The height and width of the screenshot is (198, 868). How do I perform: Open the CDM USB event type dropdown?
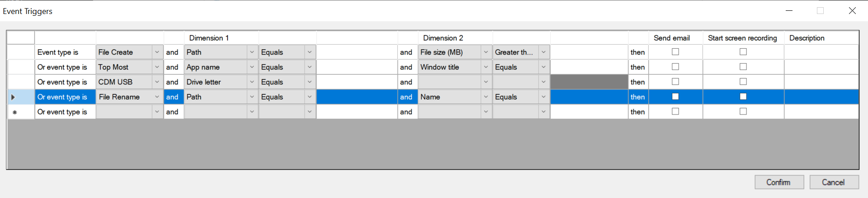pyautogui.click(x=157, y=82)
